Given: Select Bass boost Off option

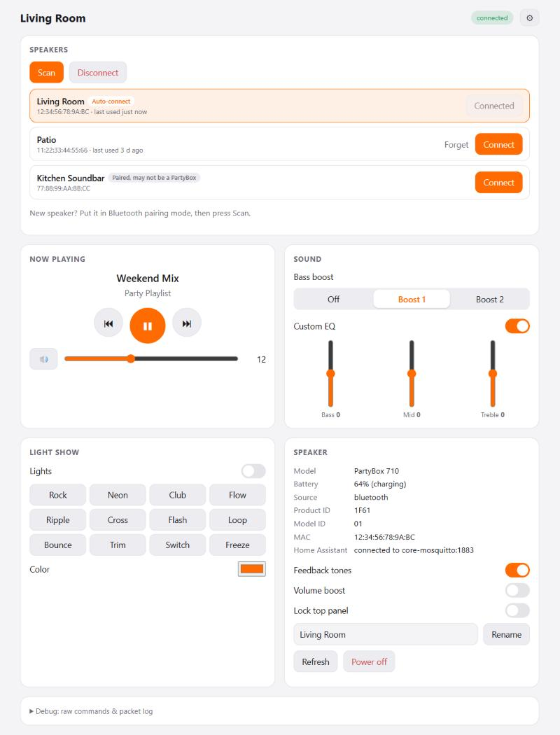Looking at the screenshot, I should click(x=334, y=299).
